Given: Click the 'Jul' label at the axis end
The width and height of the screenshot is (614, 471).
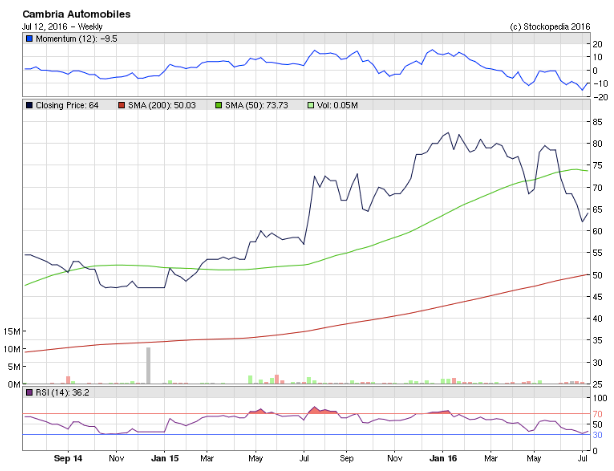Looking at the screenshot, I should pyautogui.click(x=583, y=458).
